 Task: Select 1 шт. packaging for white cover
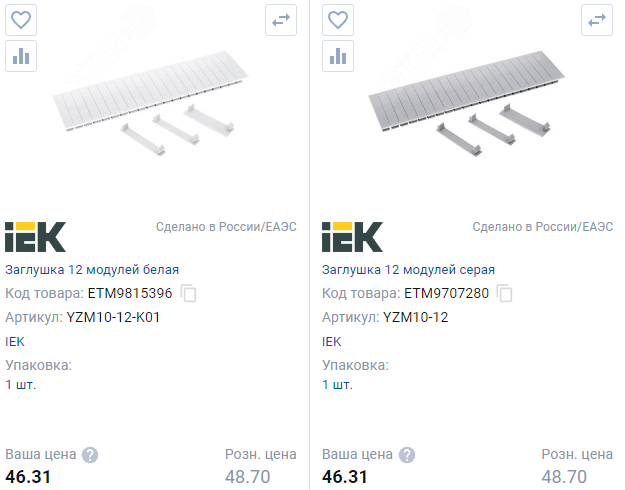tap(20, 384)
